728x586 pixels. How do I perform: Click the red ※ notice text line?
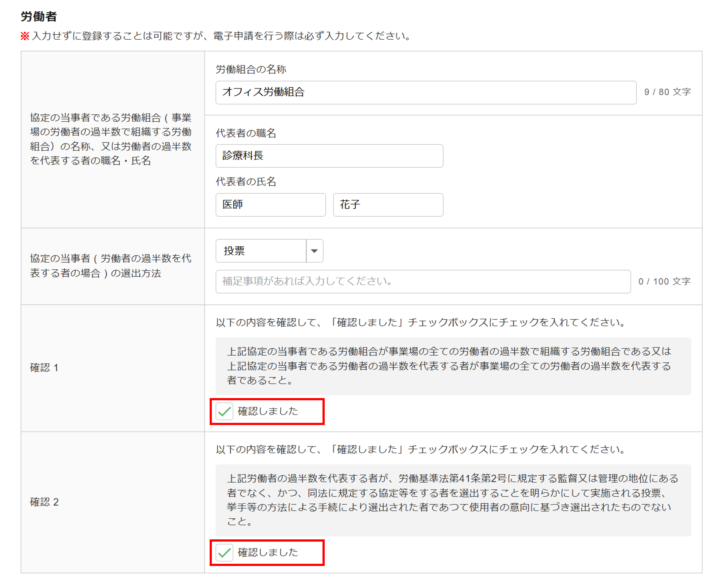coord(216,36)
